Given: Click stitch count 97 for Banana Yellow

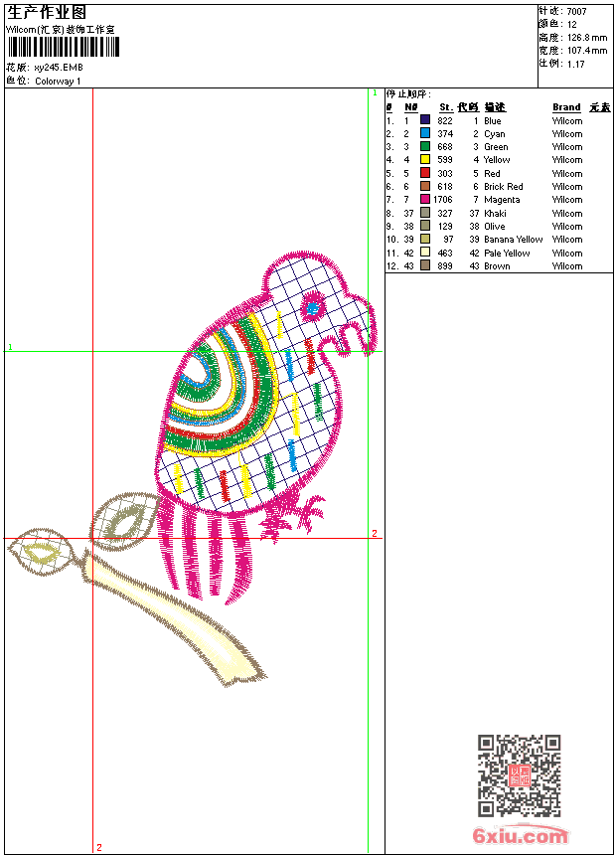Looking at the screenshot, I should [x=448, y=240].
